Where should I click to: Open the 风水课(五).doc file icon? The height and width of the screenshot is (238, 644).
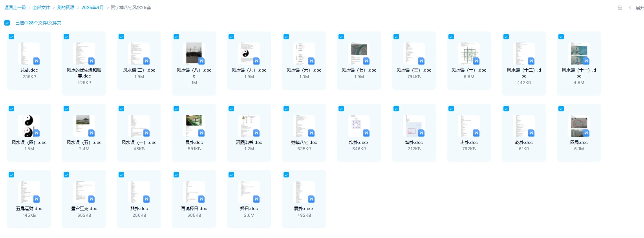tap(84, 126)
